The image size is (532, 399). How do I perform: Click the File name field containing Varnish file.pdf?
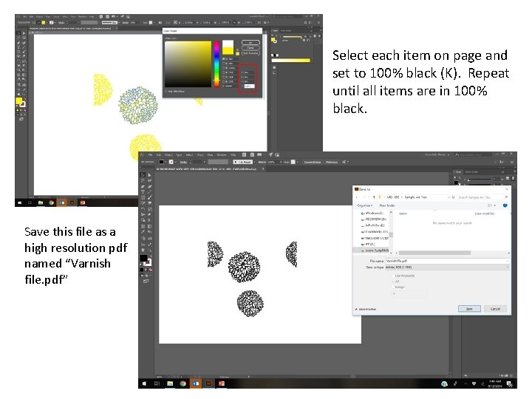point(447,261)
